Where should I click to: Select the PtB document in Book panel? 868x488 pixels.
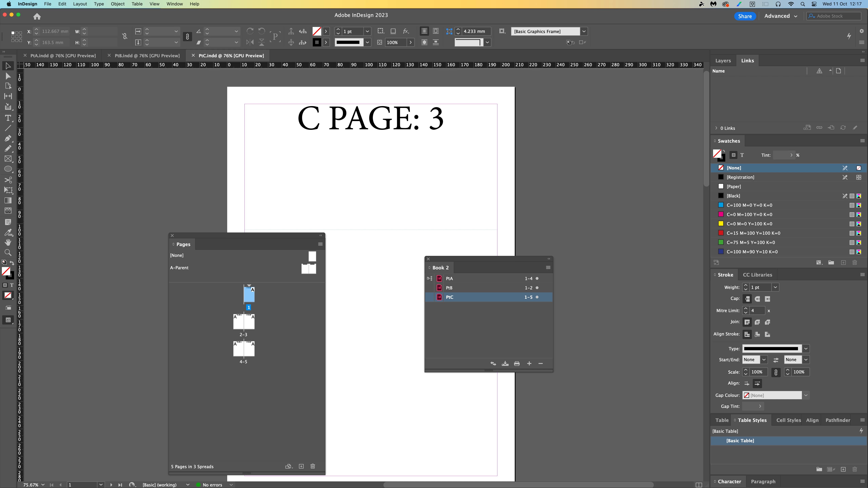click(x=449, y=288)
